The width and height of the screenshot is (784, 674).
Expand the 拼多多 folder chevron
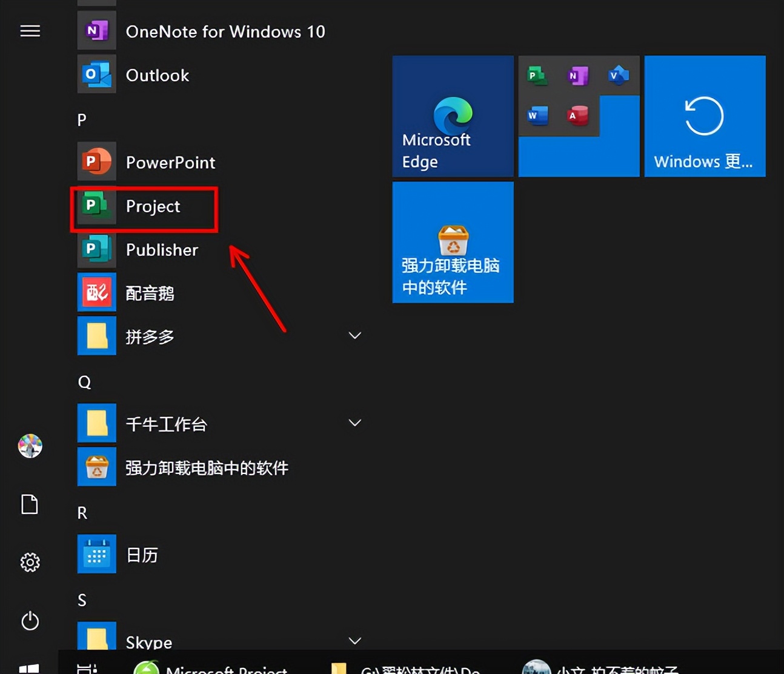coord(354,335)
